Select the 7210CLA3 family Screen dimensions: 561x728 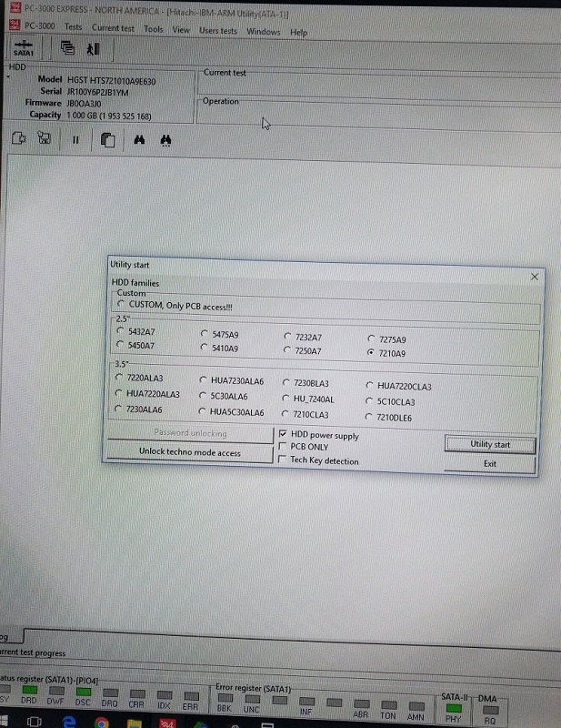tap(306, 414)
